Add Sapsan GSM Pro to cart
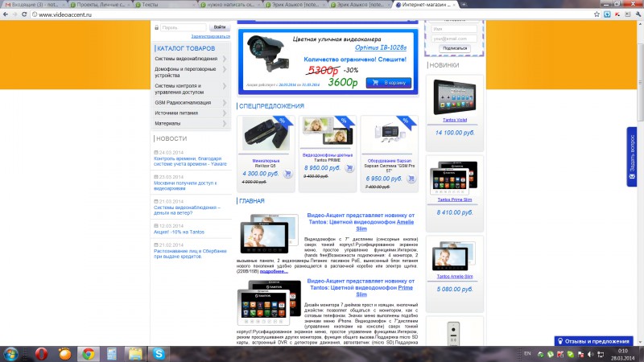The height and width of the screenshot is (362, 644). point(411,179)
